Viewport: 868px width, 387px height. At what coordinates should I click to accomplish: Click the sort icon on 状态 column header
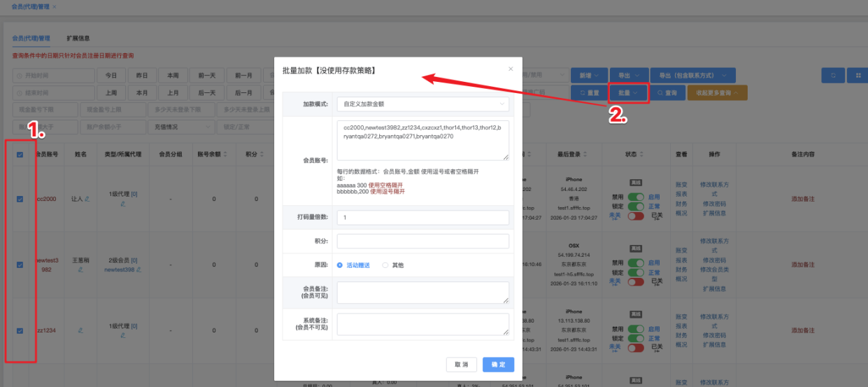(x=641, y=154)
